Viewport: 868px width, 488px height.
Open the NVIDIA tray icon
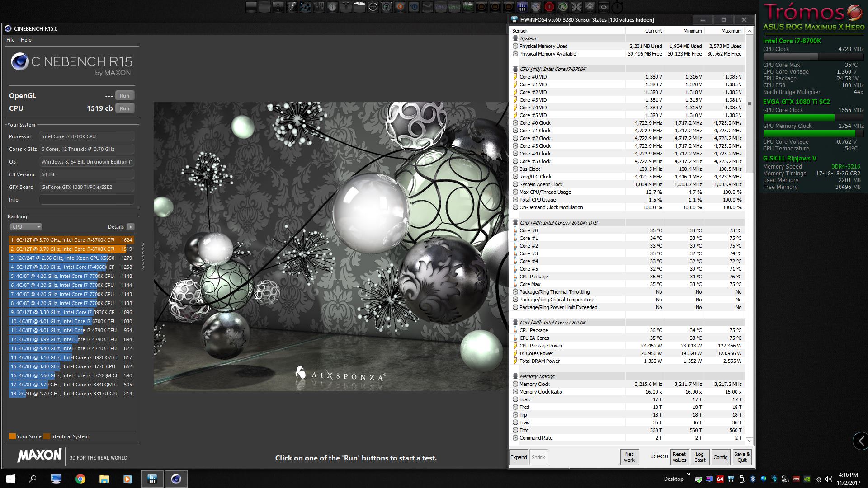pyautogui.click(x=807, y=479)
